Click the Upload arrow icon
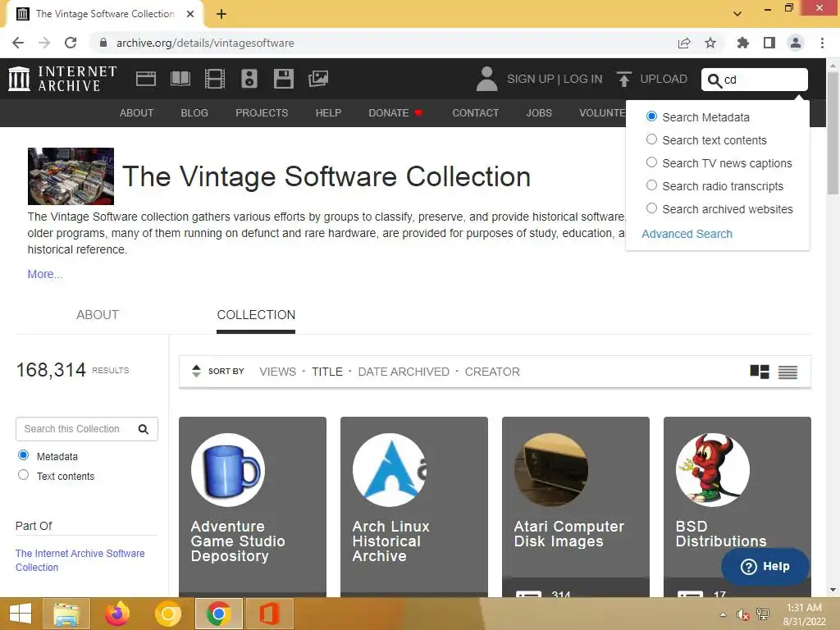 (623, 79)
